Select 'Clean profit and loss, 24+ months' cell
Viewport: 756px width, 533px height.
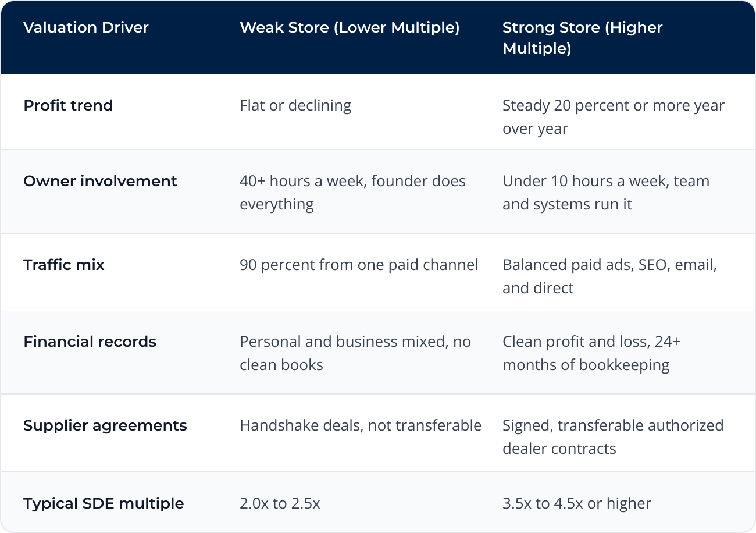click(591, 353)
